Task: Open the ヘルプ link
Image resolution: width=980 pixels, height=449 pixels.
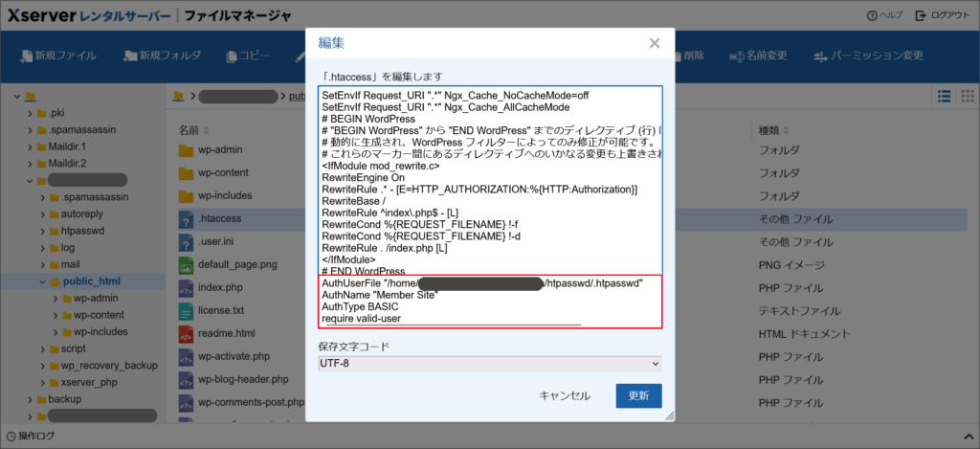Action: [885, 15]
